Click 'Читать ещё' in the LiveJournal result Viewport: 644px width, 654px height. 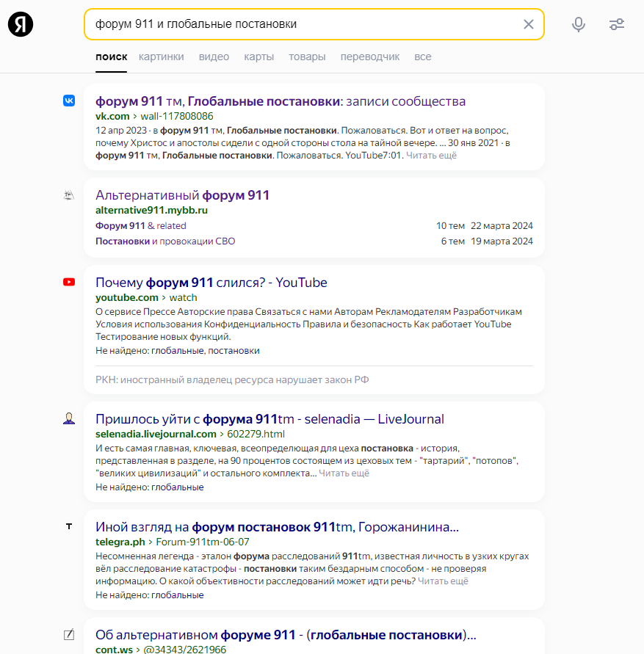tap(344, 473)
